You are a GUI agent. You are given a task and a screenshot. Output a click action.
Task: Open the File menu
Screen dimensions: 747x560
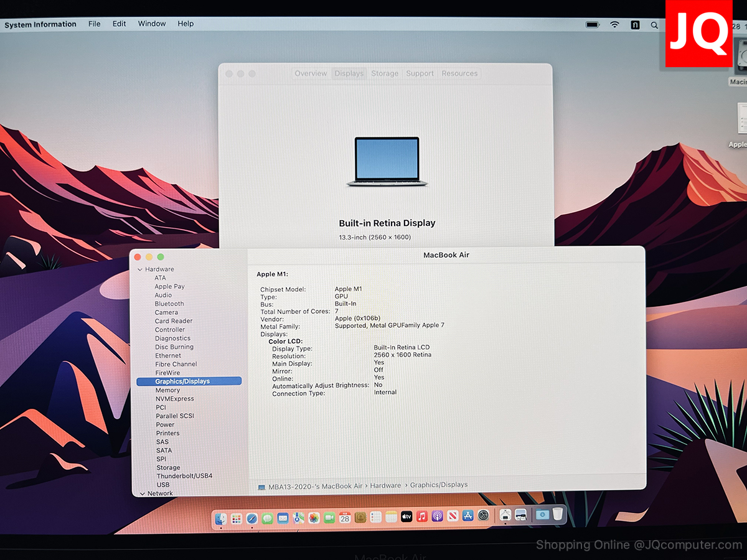tap(94, 24)
